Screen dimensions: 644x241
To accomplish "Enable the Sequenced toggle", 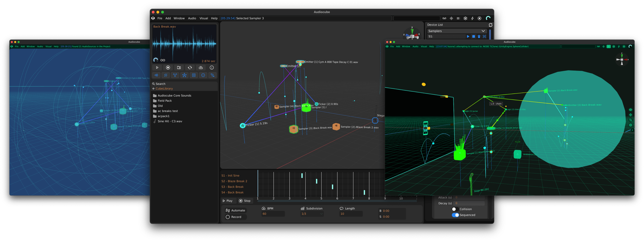I will (455, 215).
